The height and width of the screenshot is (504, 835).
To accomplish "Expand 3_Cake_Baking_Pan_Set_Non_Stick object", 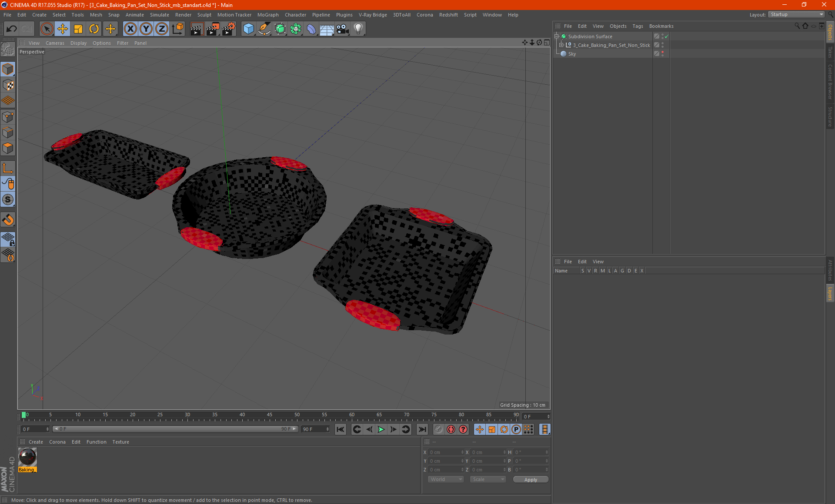I will click(561, 45).
